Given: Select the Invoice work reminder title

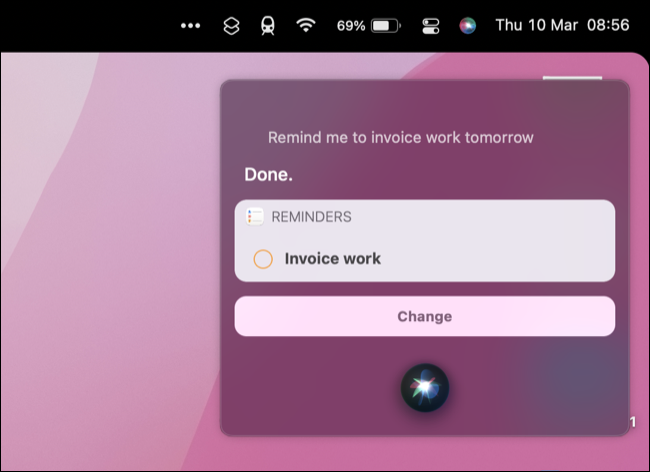Looking at the screenshot, I should click(332, 259).
